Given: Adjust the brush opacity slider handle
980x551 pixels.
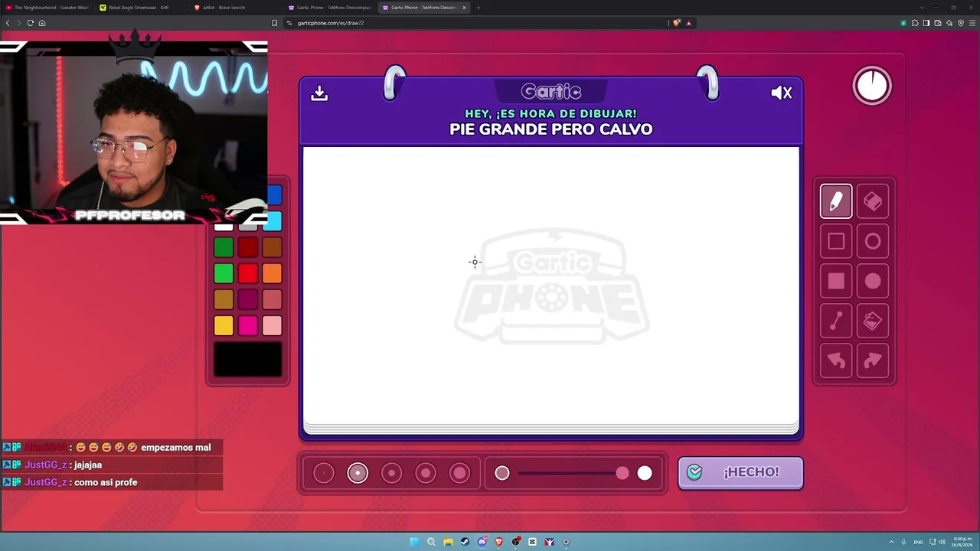Looking at the screenshot, I should 622,474.
